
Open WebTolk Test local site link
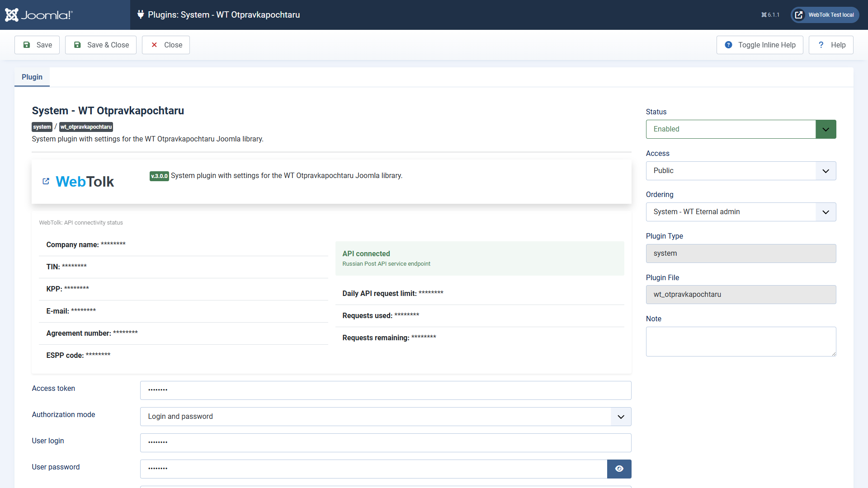(x=825, y=15)
